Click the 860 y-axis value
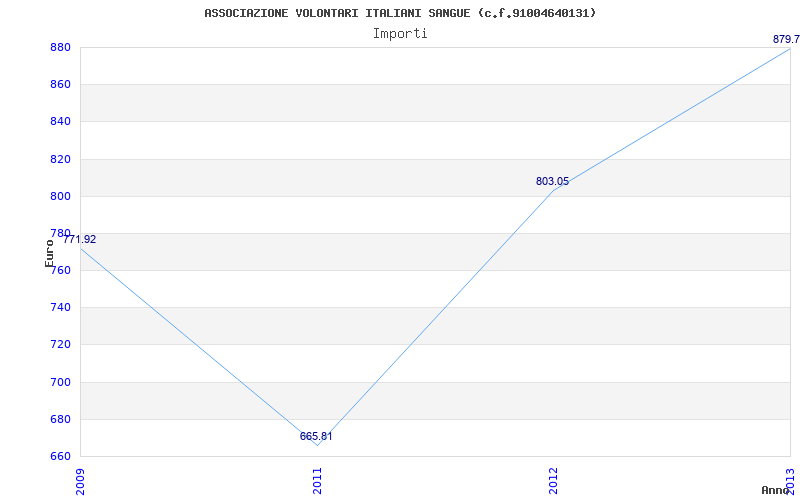Image resolution: width=800 pixels, height=500 pixels. pyautogui.click(x=60, y=85)
